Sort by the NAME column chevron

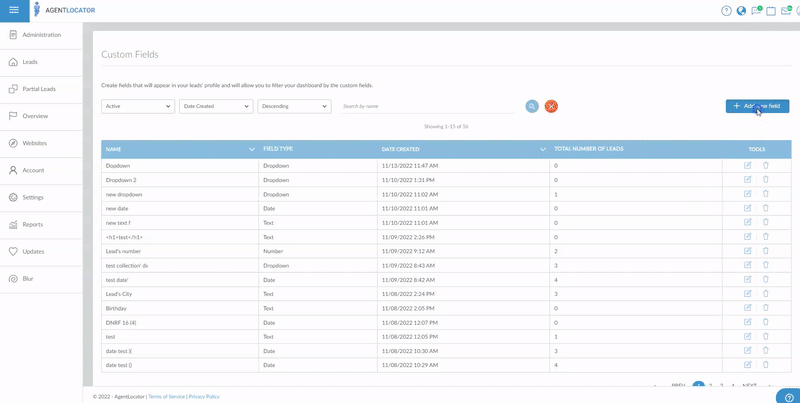(x=252, y=149)
